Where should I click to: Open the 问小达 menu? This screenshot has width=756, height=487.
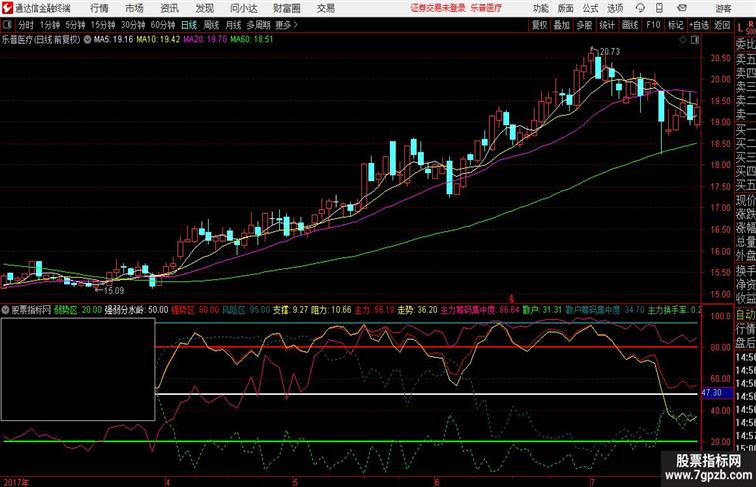pyautogui.click(x=244, y=8)
